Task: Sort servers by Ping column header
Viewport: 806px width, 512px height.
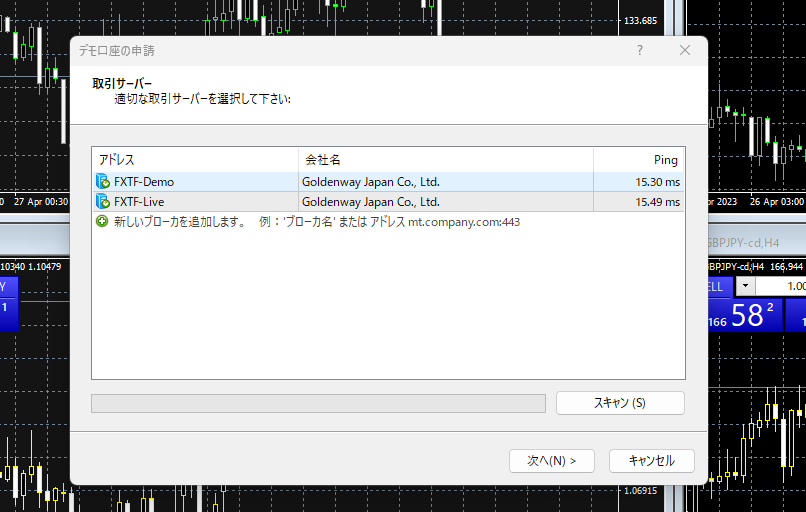Action: click(639, 160)
